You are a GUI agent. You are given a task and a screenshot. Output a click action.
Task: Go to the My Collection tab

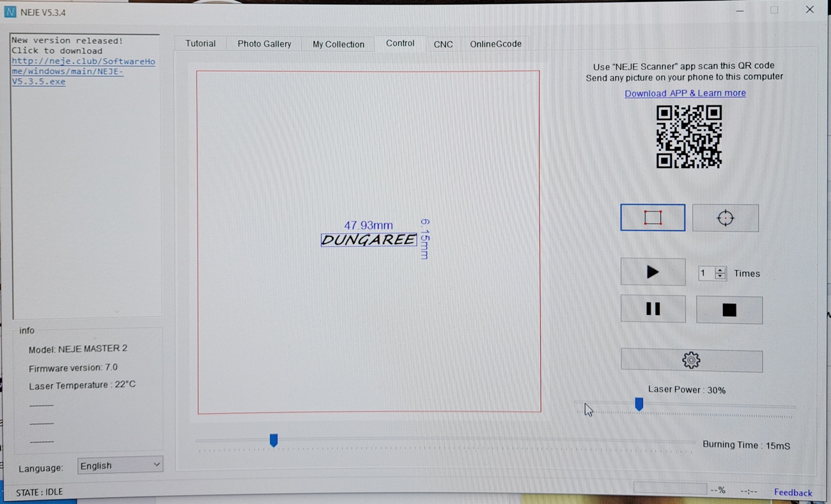pos(338,44)
